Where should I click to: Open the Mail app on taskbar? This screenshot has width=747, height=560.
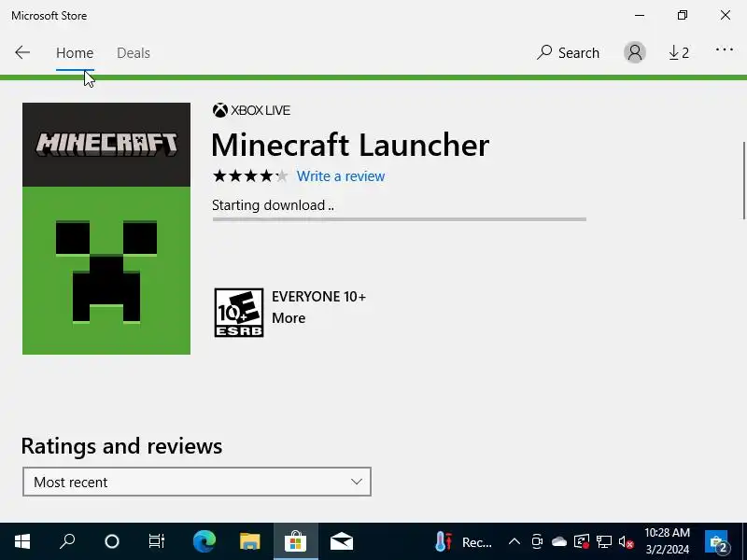[342, 541]
